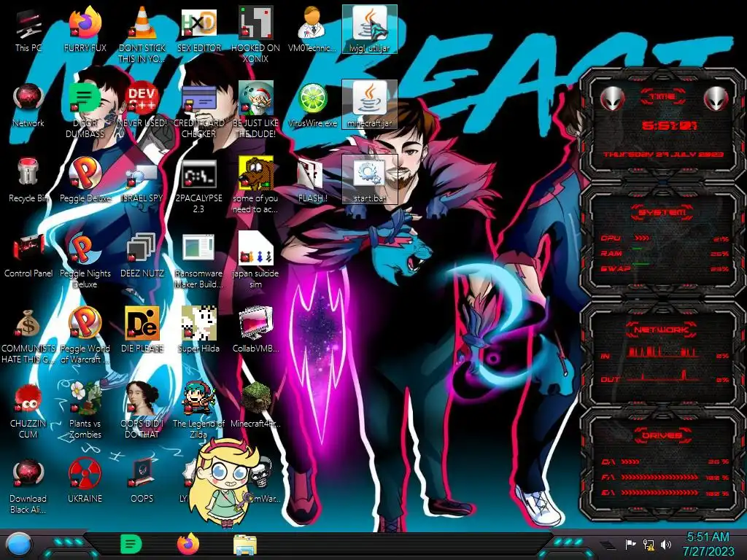Open green chat app in taskbar
The image size is (747, 560).
pyautogui.click(x=131, y=544)
